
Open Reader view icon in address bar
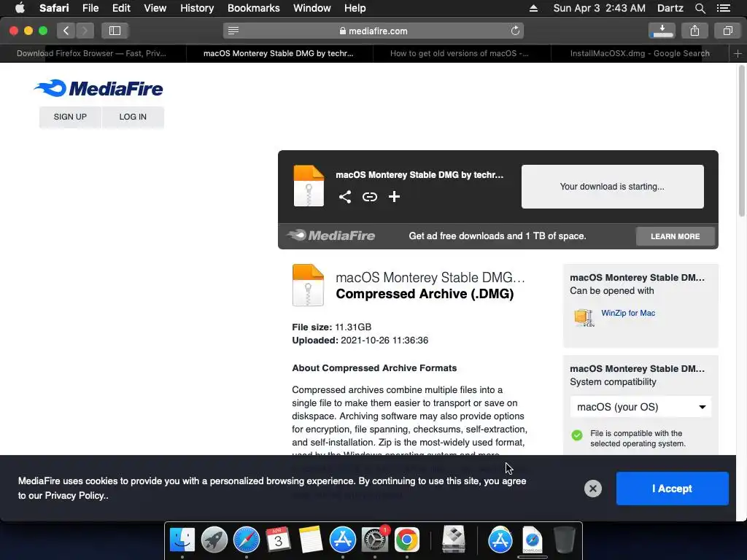click(233, 31)
